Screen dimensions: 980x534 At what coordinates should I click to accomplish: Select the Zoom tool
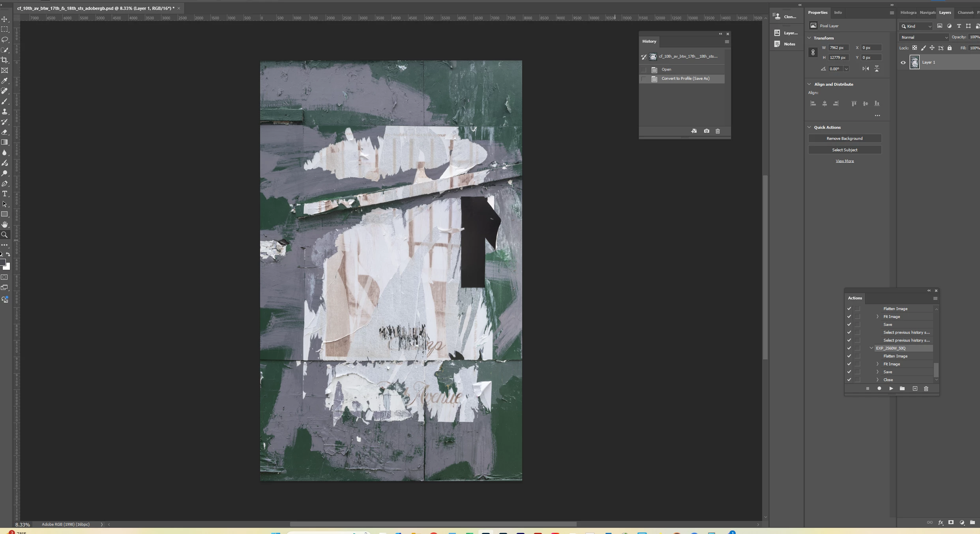[5, 235]
